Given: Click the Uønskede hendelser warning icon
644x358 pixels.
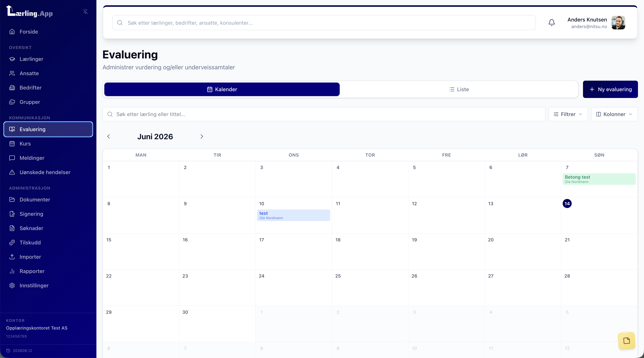Looking at the screenshot, I should tap(12, 172).
